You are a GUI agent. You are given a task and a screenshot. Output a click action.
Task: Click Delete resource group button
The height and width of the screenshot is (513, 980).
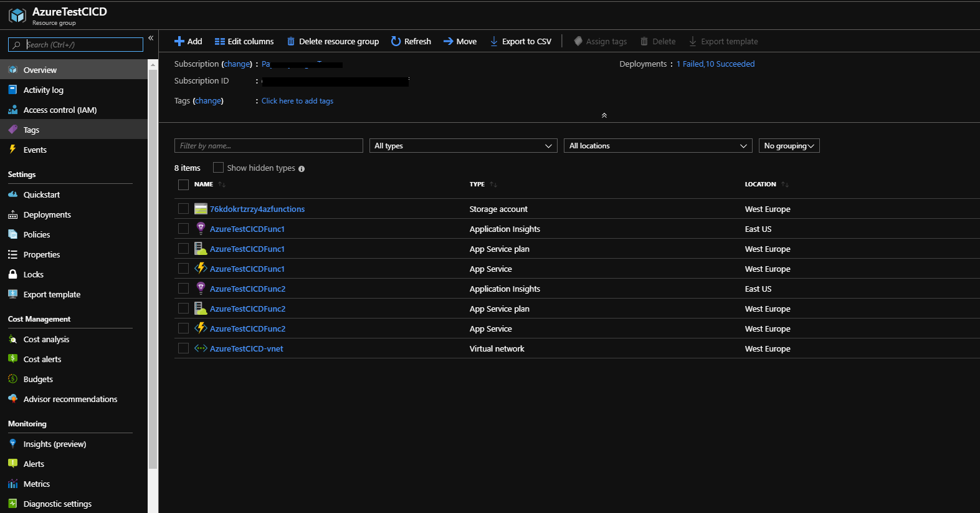pyautogui.click(x=333, y=41)
